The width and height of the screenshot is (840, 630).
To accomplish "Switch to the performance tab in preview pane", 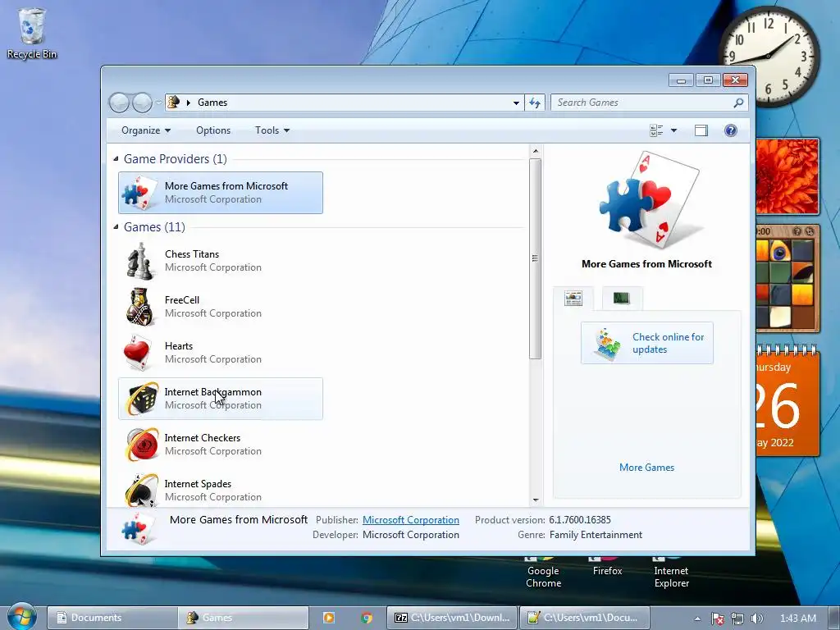I will (x=622, y=299).
